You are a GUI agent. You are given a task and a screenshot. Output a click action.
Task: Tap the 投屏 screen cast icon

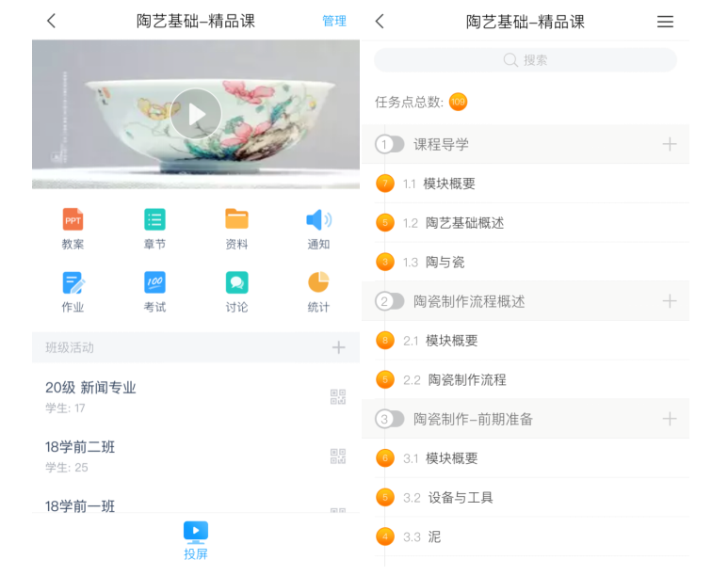(196, 533)
